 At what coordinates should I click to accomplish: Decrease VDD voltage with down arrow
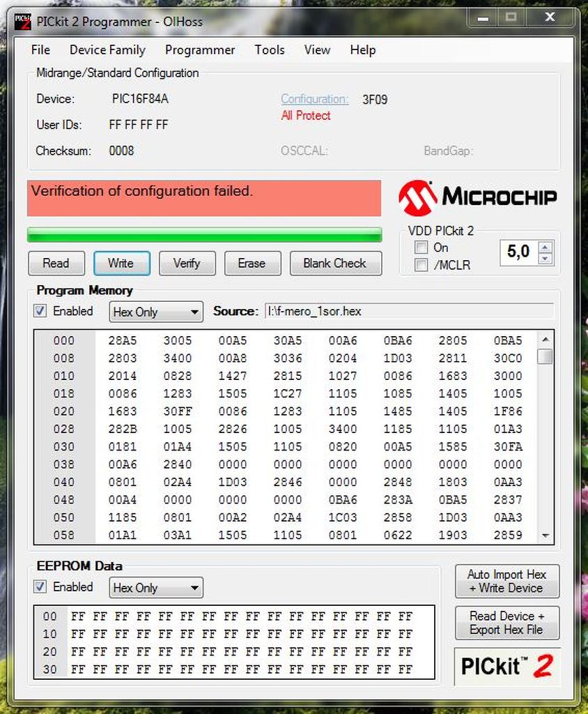tap(546, 259)
